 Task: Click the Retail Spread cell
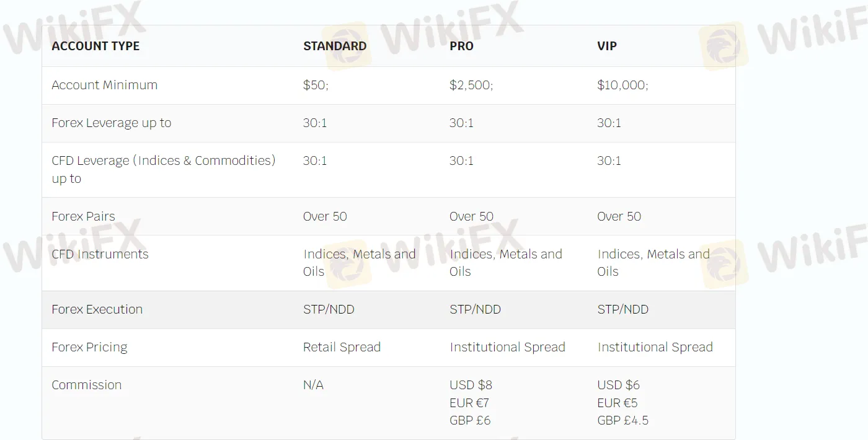(342, 347)
